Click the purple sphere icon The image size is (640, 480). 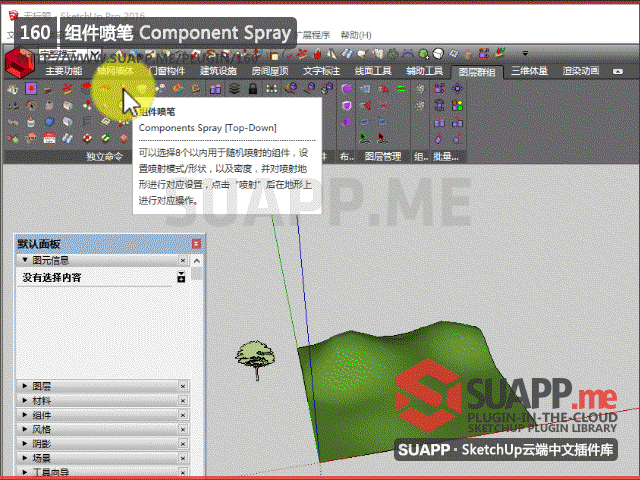click(x=347, y=89)
